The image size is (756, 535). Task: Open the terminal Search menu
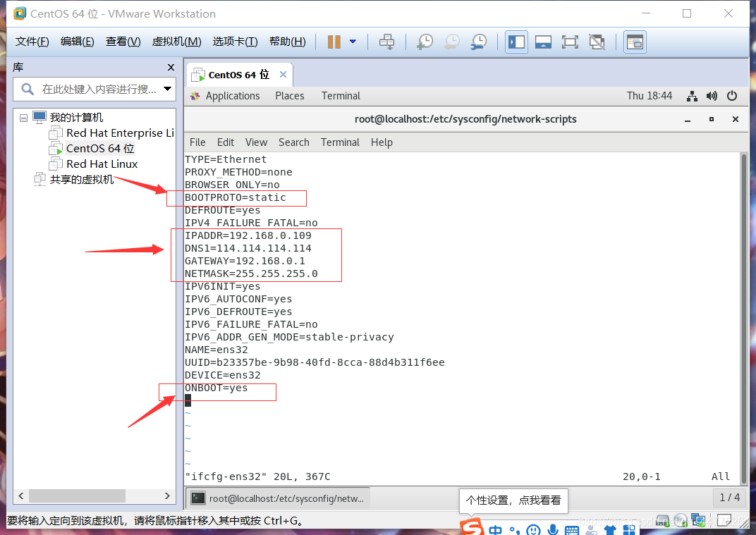pyautogui.click(x=293, y=142)
